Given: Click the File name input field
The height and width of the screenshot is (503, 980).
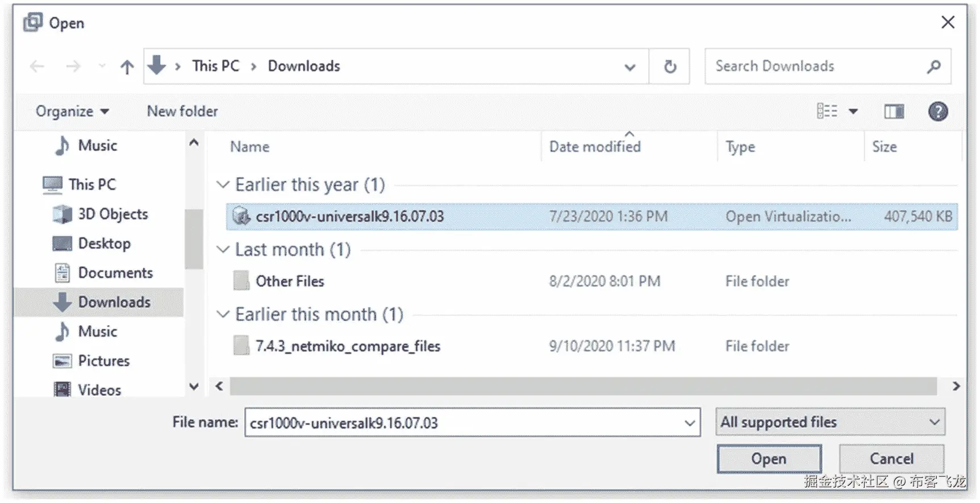Looking at the screenshot, I should point(463,423).
